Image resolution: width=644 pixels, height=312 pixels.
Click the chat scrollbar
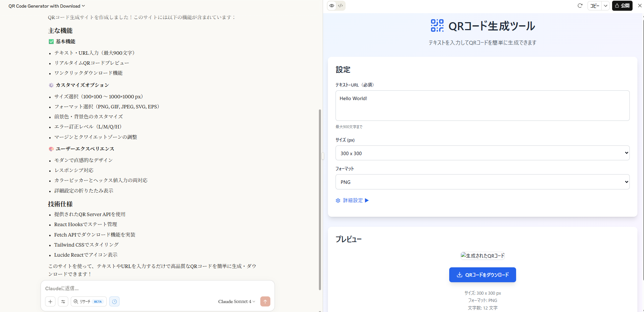tap(320, 200)
